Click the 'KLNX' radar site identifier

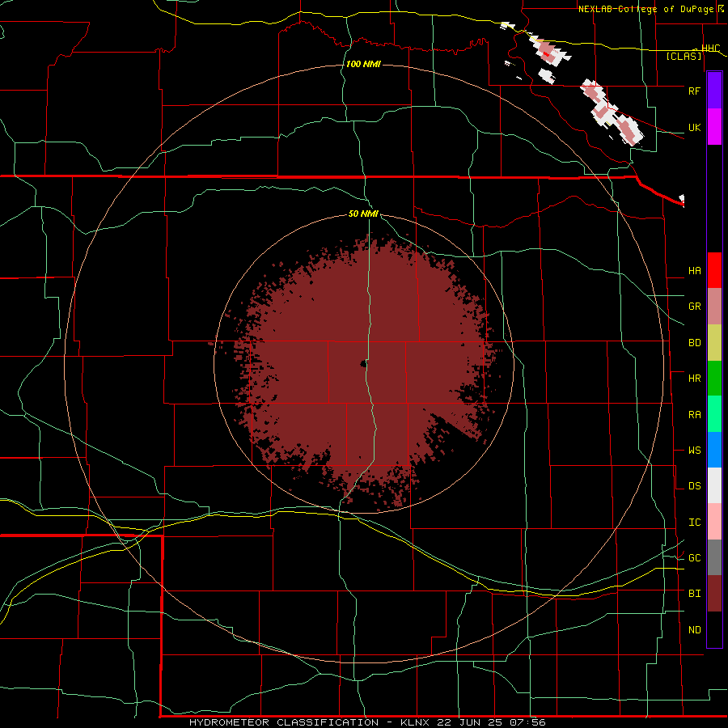415,722
